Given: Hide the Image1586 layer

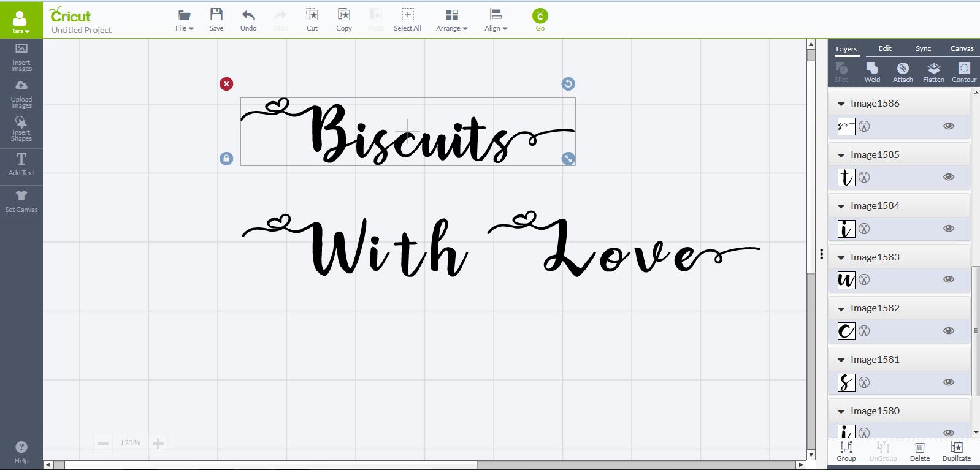Looking at the screenshot, I should pyautogui.click(x=949, y=126).
